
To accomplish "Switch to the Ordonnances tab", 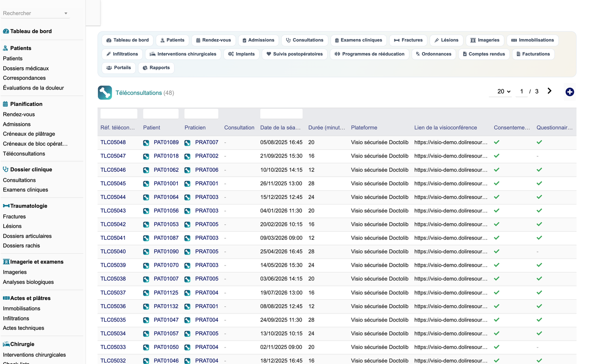I will pos(433,54).
